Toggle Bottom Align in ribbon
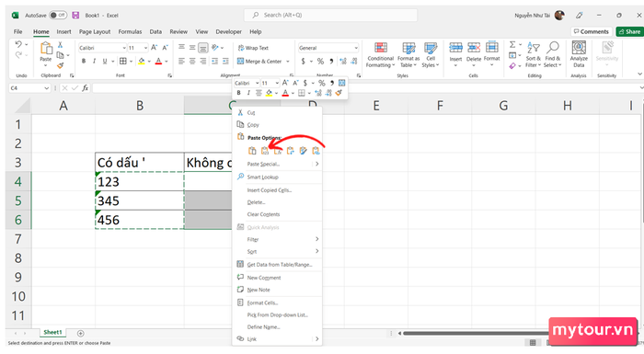Viewport: 644px width, 354px height. 203,48
